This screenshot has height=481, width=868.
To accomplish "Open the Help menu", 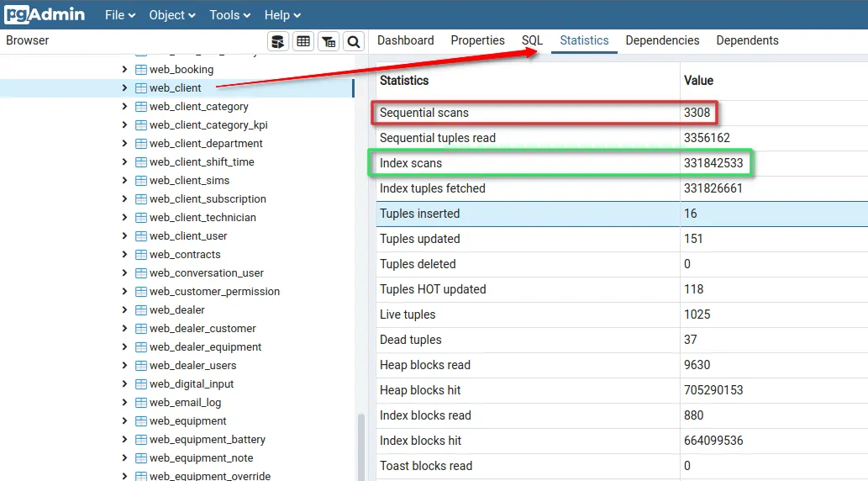I will click(x=282, y=15).
